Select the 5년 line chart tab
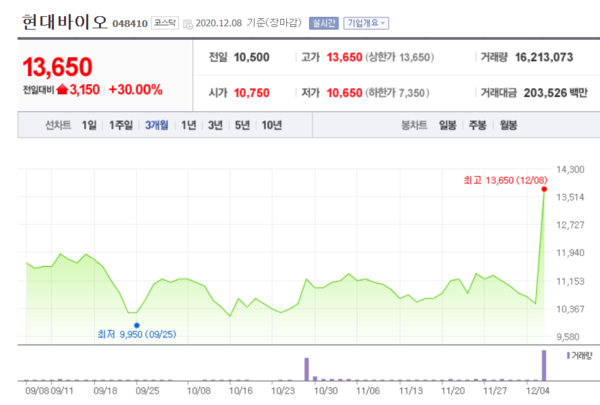The image size is (600, 405). pyautogui.click(x=242, y=125)
